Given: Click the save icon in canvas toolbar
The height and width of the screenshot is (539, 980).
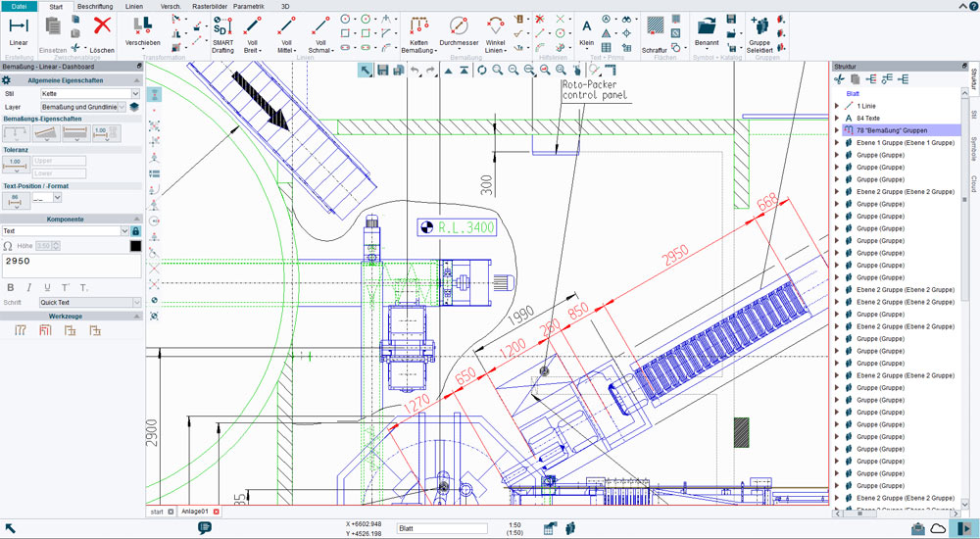Looking at the screenshot, I should tap(382, 70).
